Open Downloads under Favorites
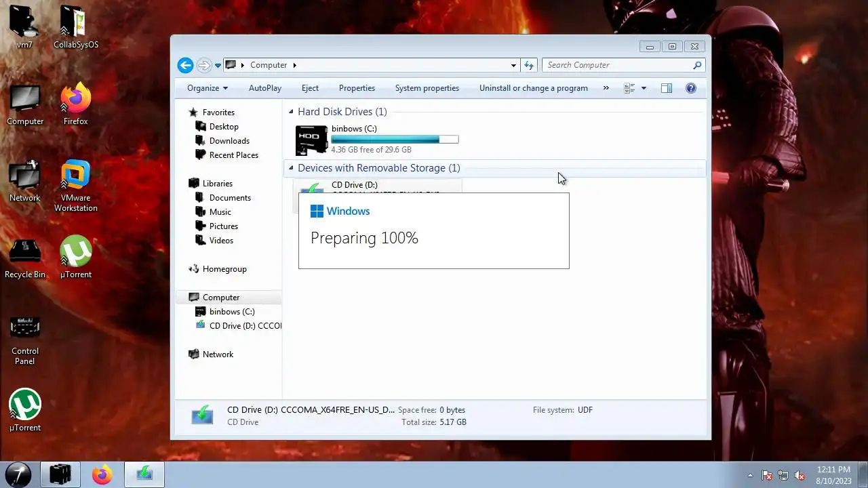This screenshot has height=488, width=868. (x=229, y=141)
